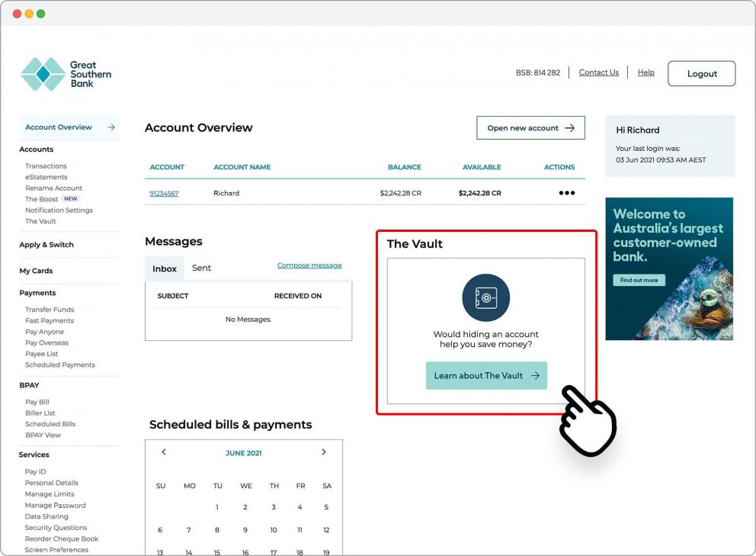
Task: Select Rename Account in the sidebar
Action: (53, 188)
